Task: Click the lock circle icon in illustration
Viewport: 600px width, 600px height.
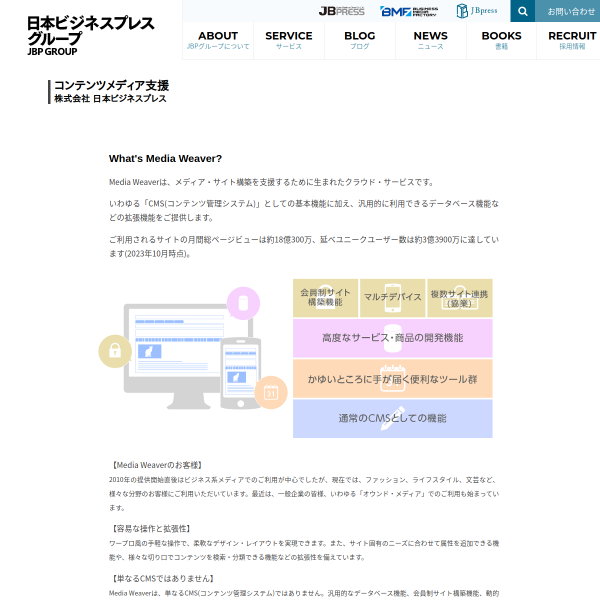Action: 115,351
